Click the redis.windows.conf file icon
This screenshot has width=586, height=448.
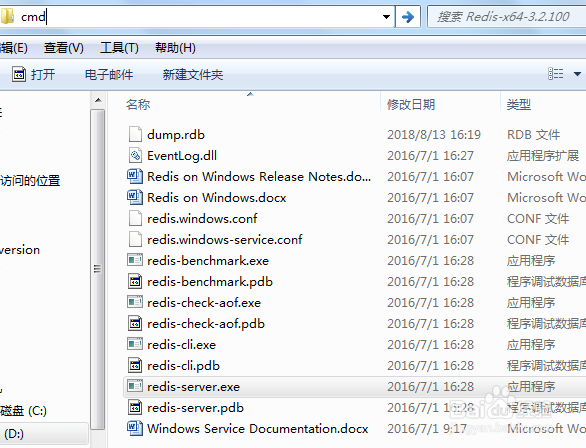click(135, 218)
